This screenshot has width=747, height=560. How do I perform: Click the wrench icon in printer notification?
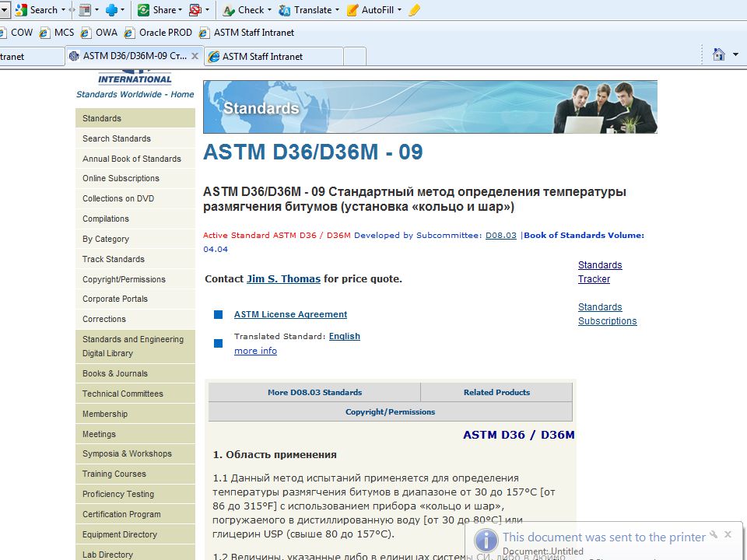click(714, 534)
